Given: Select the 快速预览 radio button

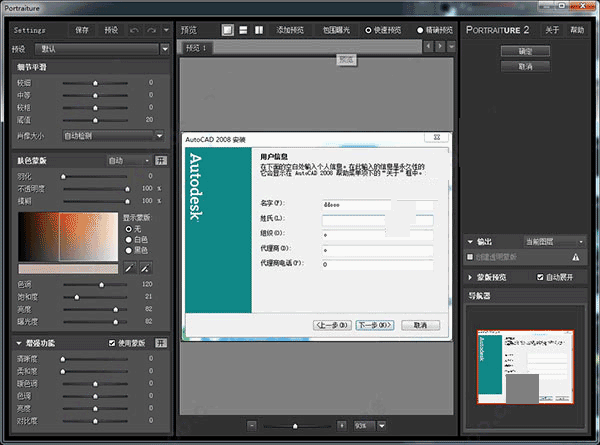Looking at the screenshot, I should (367, 30).
